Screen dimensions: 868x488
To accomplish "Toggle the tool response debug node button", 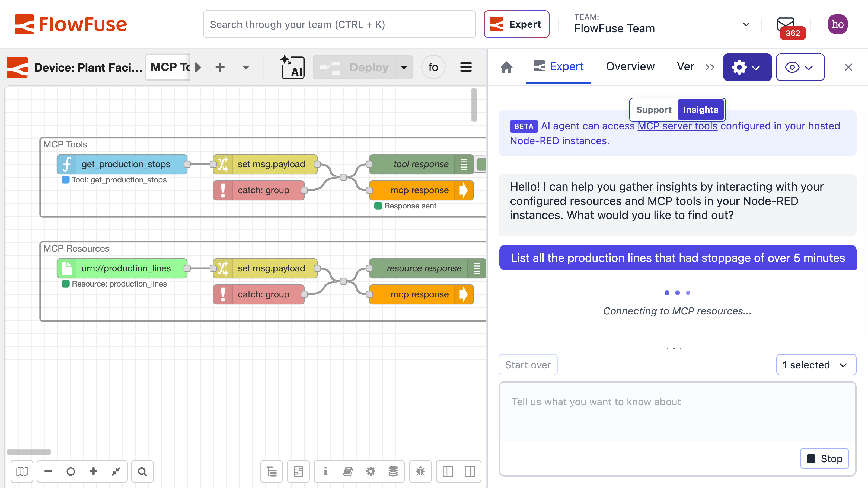I will [481, 164].
